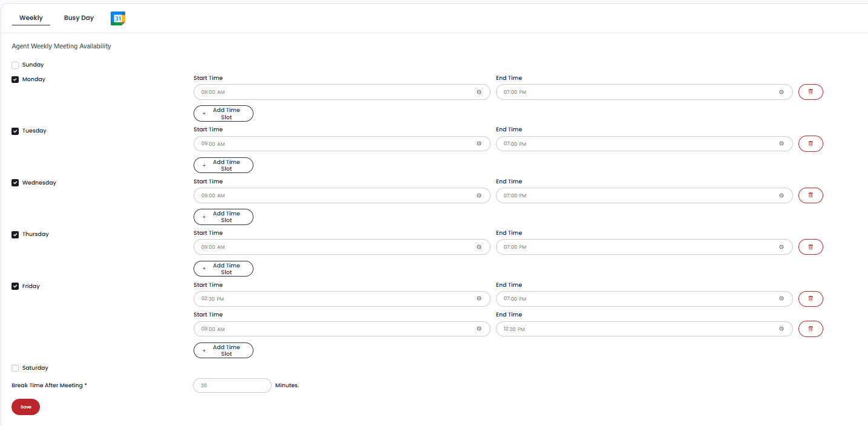Open clock picker for Monday start time
This screenshot has width=868, height=426.
pos(478,92)
